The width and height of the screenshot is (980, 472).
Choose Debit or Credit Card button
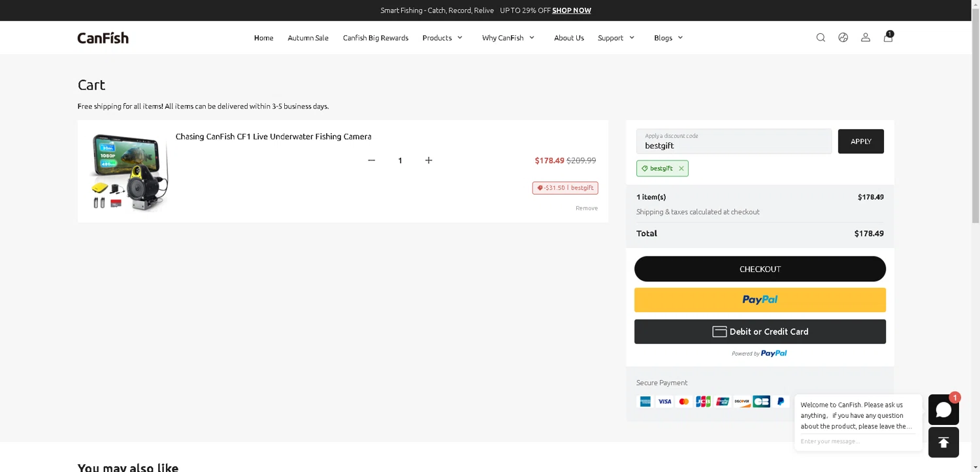point(760,332)
